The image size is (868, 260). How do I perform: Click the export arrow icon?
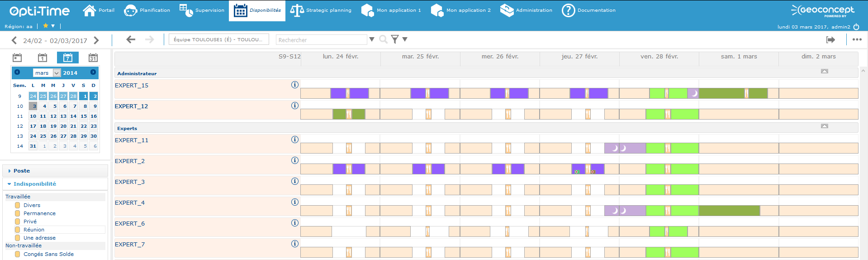point(830,40)
